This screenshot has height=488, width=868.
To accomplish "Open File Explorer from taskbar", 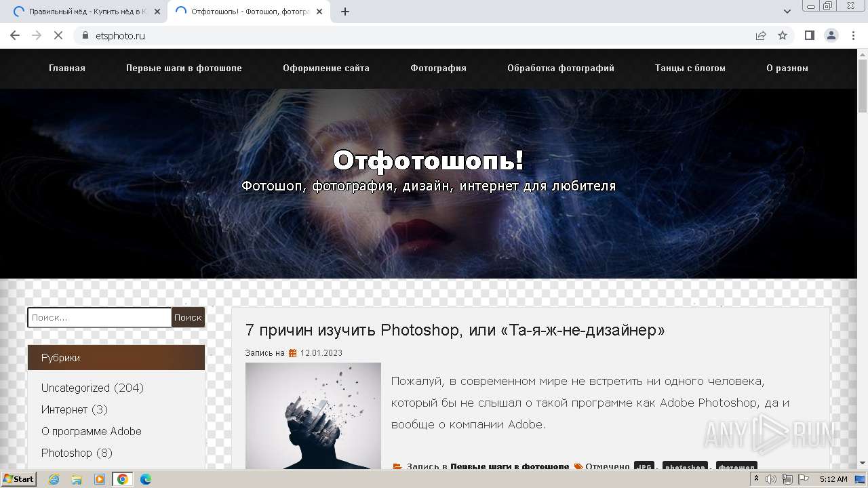I will pos(77,479).
